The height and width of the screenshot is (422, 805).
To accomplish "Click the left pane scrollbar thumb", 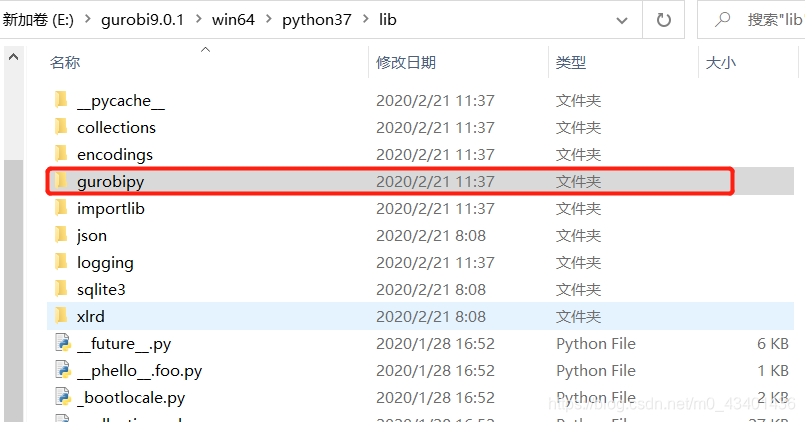I will tap(13, 290).
